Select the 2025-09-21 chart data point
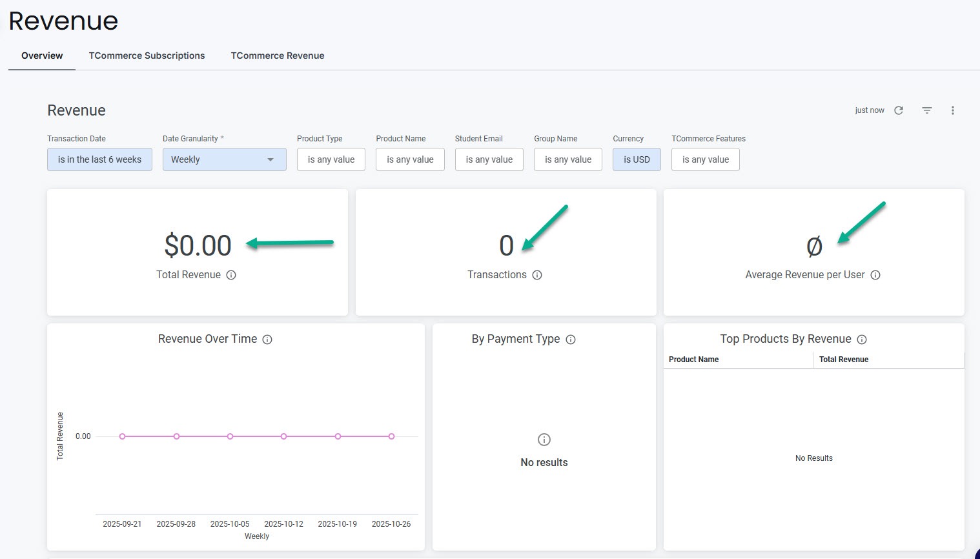 pyautogui.click(x=123, y=436)
